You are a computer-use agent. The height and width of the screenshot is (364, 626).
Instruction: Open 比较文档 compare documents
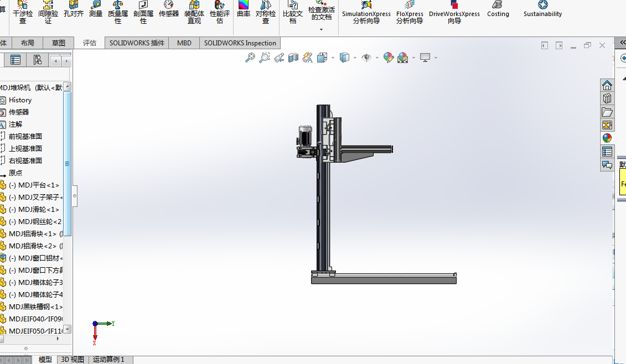click(x=293, y=12)
